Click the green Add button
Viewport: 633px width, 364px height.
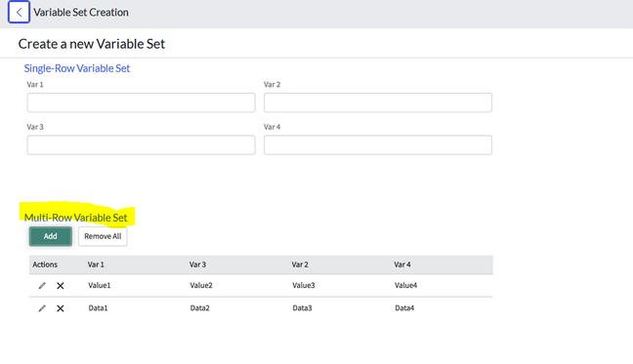51,236
